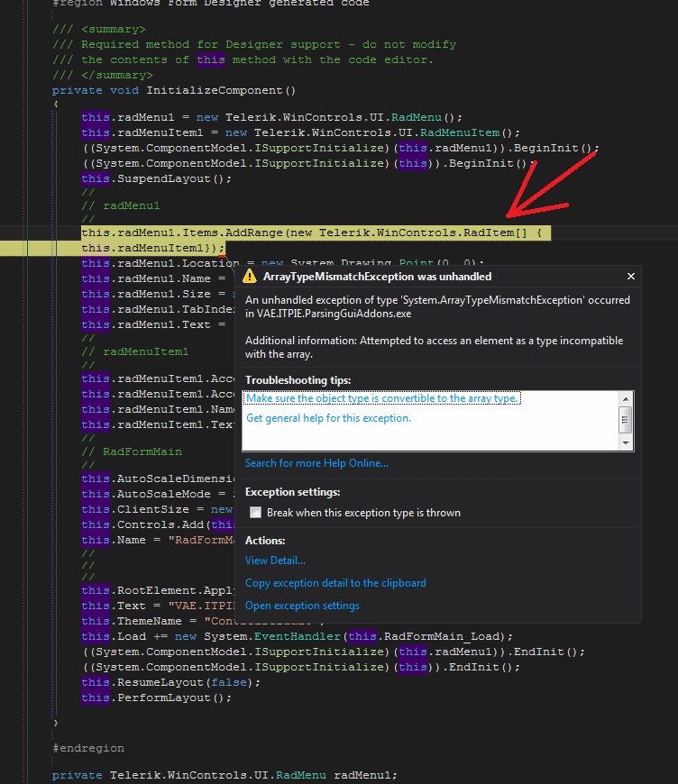Image resolution: width=678 pixels, height=784 pixels.
Task: Click the 'Actions:' heading
Action: pyautogui.click(x=265, y=541)
